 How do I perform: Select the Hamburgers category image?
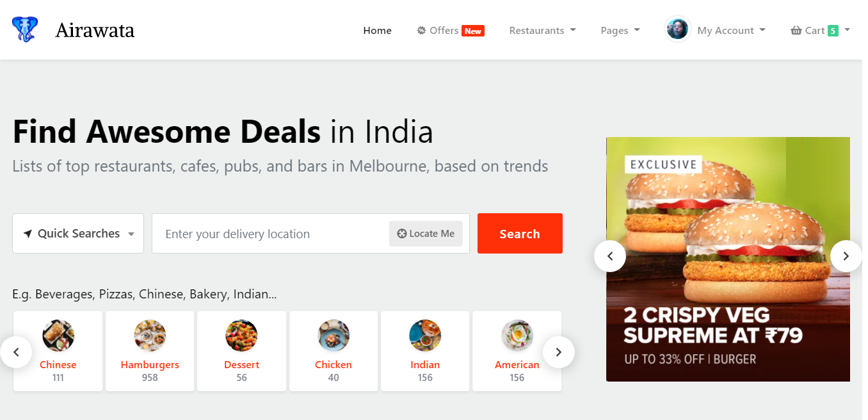point(150,335)
